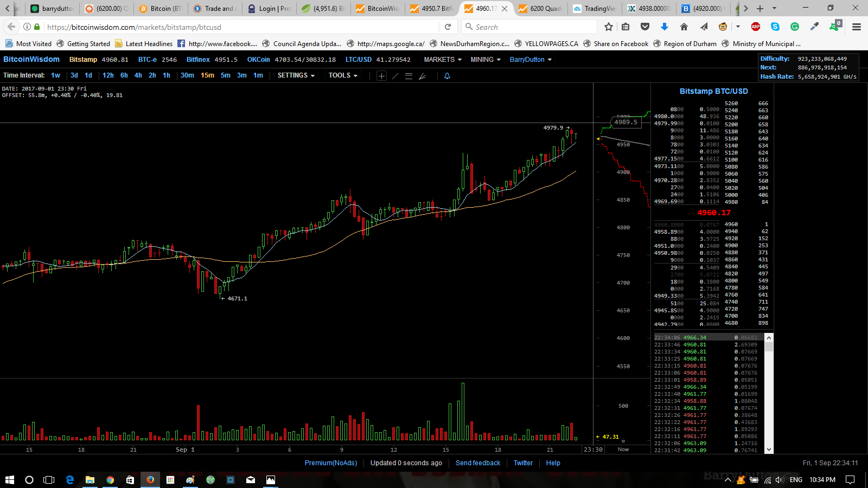Go to BitcoinWisdom home logo
The image size is (868, 488).
tap(31, 59)
